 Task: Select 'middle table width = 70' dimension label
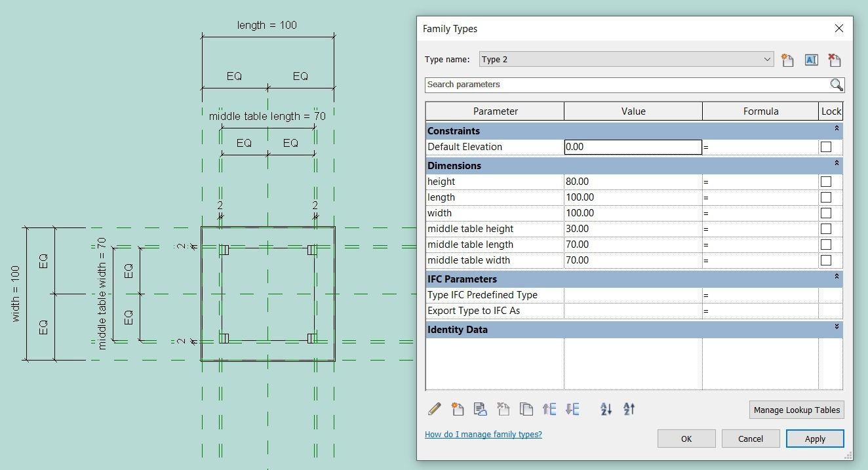[x=102, y=293]
